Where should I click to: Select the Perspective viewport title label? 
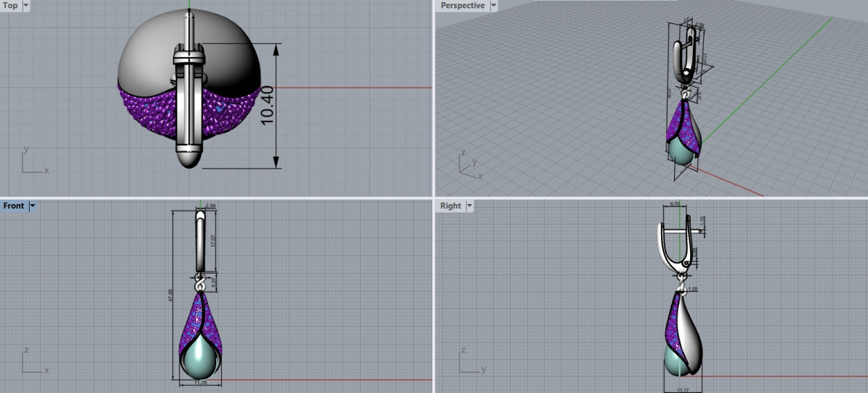(x=463, y=6)
